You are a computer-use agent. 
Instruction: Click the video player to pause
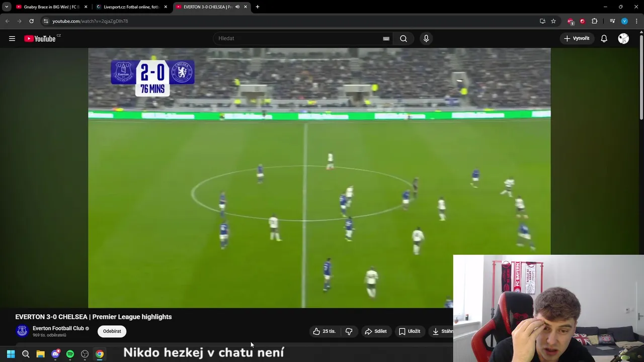[319, 177]
